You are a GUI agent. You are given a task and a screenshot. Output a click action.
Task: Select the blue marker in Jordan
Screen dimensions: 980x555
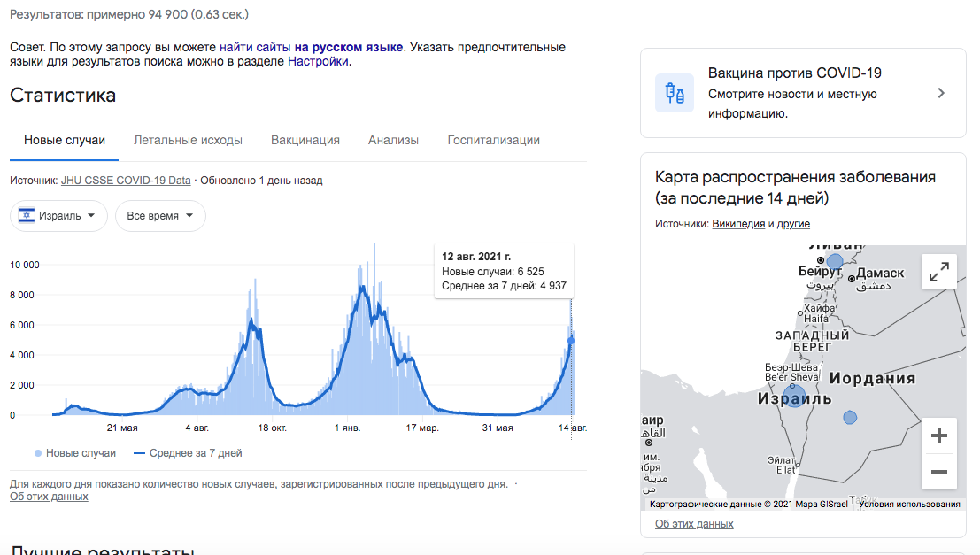849,417
